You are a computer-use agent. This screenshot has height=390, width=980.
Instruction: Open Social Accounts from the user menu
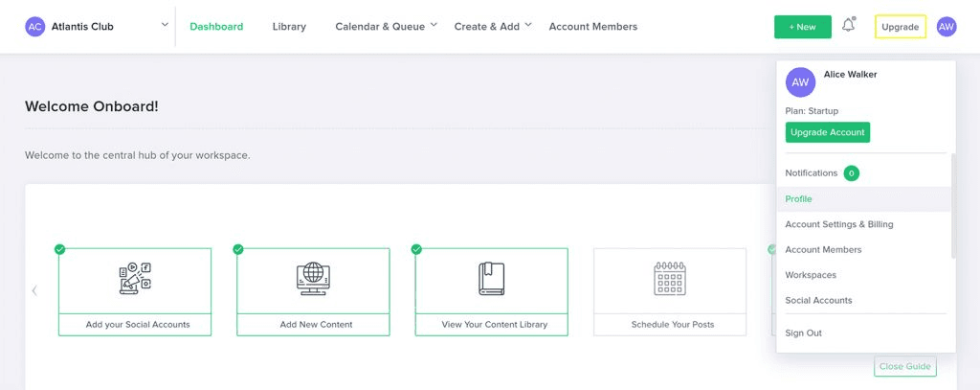coord(818,301)
